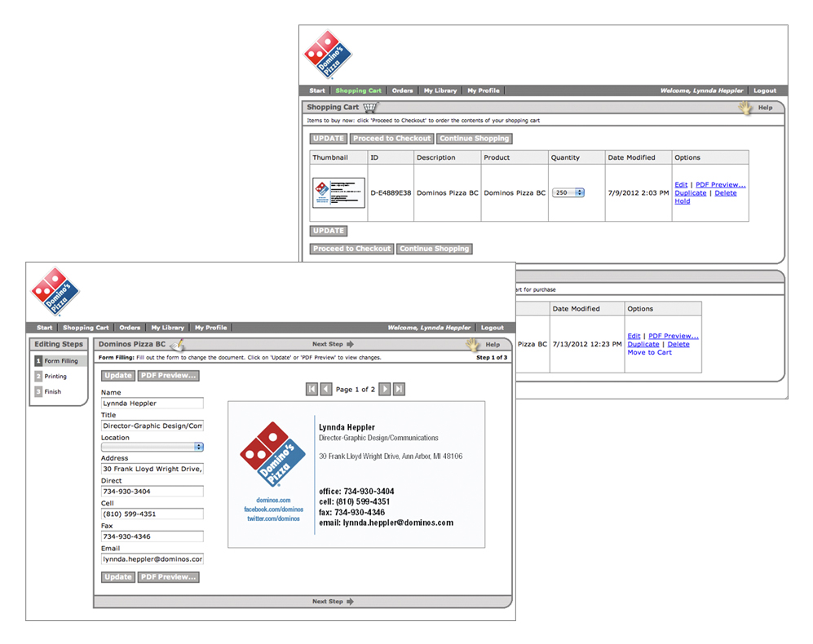Open Orders tab in Shopping Cart window
Image resolution: width=813 pixels, height=644 pixels.
pyautogui.click(x=402, y=90)
